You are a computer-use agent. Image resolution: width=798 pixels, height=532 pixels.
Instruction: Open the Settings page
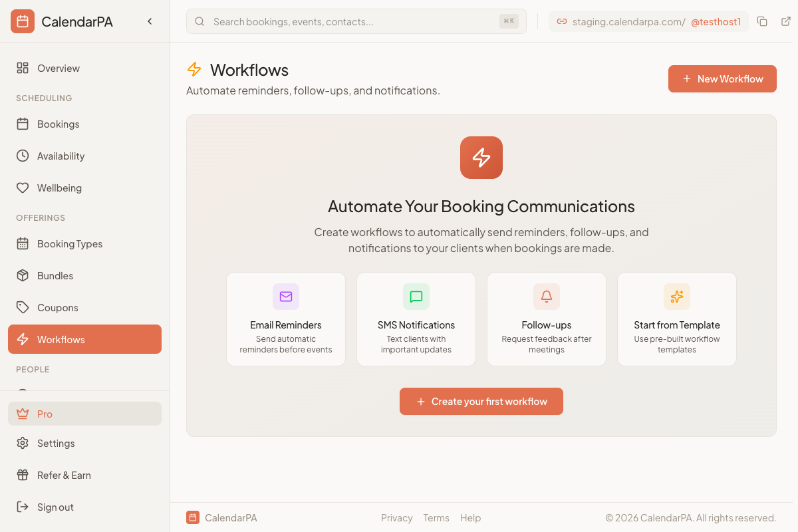[x=57, y=443]
